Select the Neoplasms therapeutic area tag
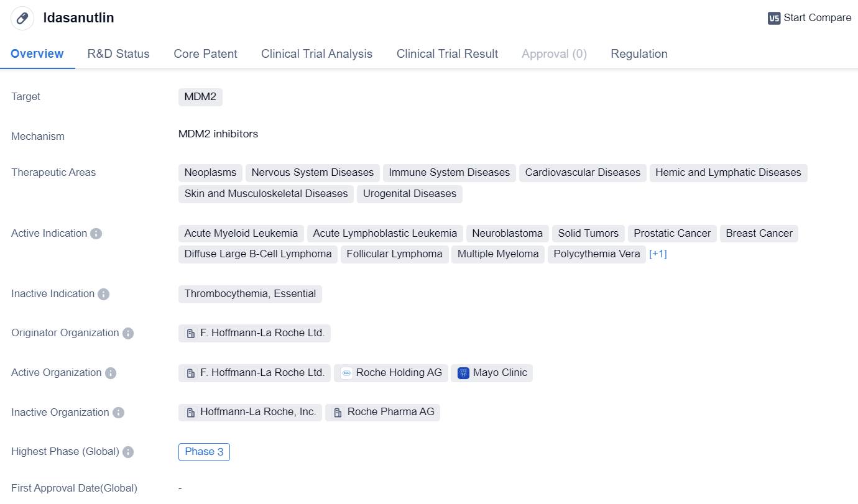The image size is (858, 504). tap(210, 173)
